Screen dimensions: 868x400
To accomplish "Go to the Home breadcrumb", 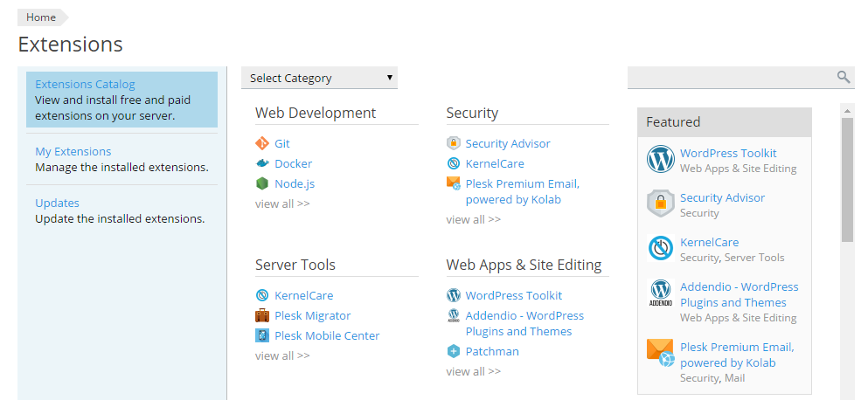I will 41,17.
